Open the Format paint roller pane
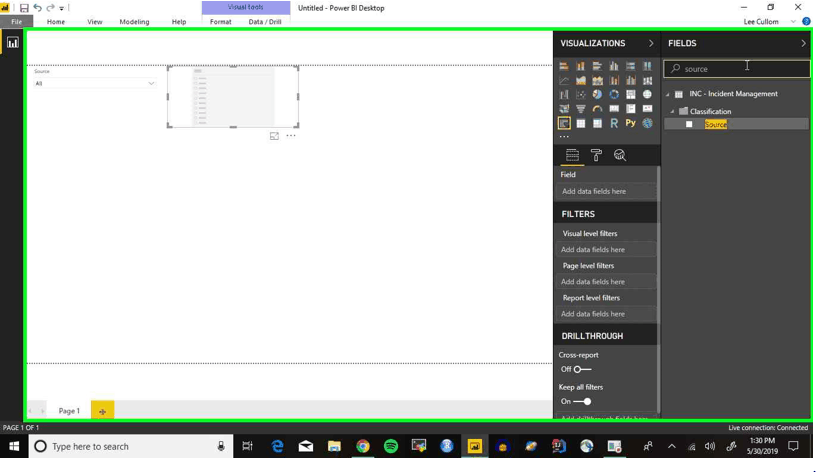This screenshot has width=816, height=472. click(x=596, y=155)
